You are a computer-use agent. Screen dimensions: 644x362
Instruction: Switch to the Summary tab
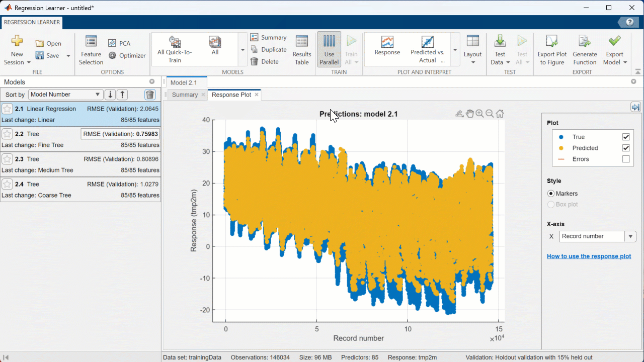tap(185, 95)
